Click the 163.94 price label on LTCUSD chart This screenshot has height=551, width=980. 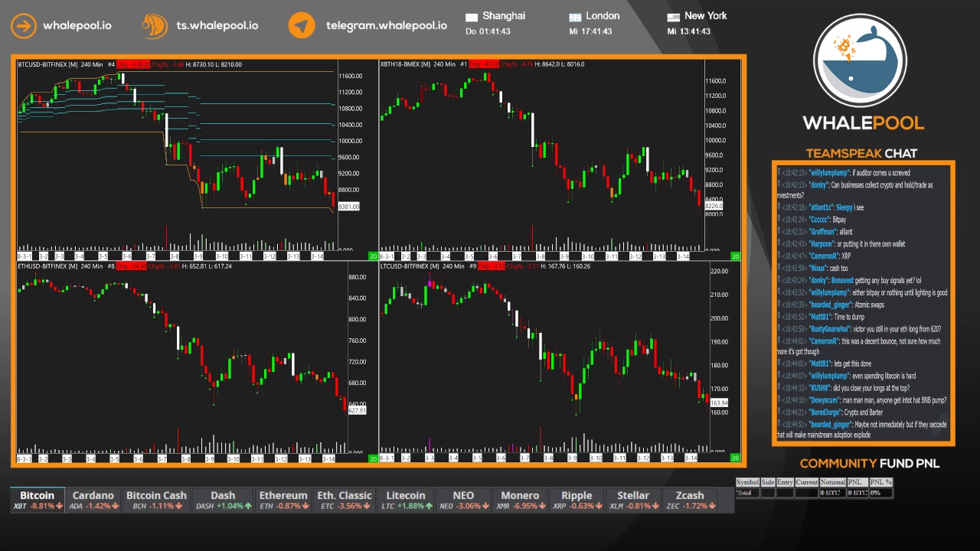click(x=719, y=403)
